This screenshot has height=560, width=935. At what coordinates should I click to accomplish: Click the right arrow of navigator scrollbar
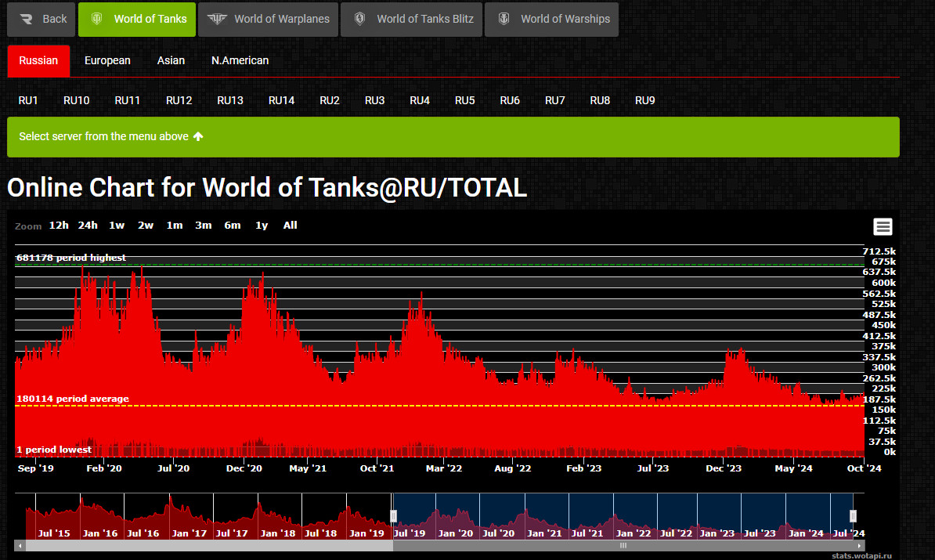point(861,545)
